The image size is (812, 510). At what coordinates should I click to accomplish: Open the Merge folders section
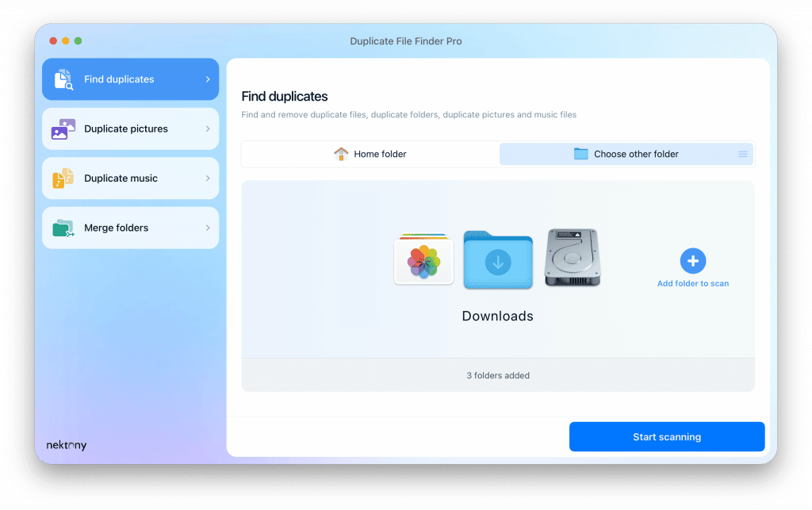coord(131,228)
